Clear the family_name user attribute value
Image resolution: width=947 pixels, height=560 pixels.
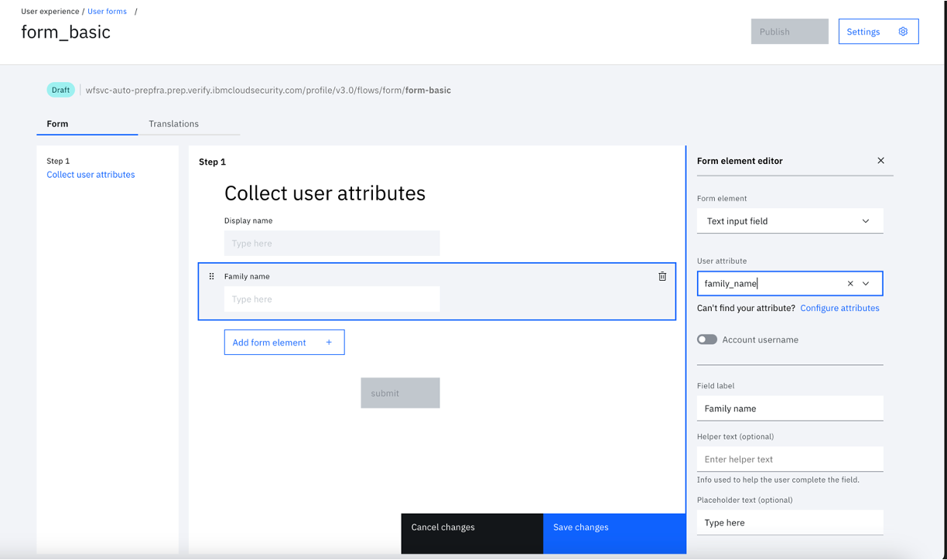[x=850, y=284]
